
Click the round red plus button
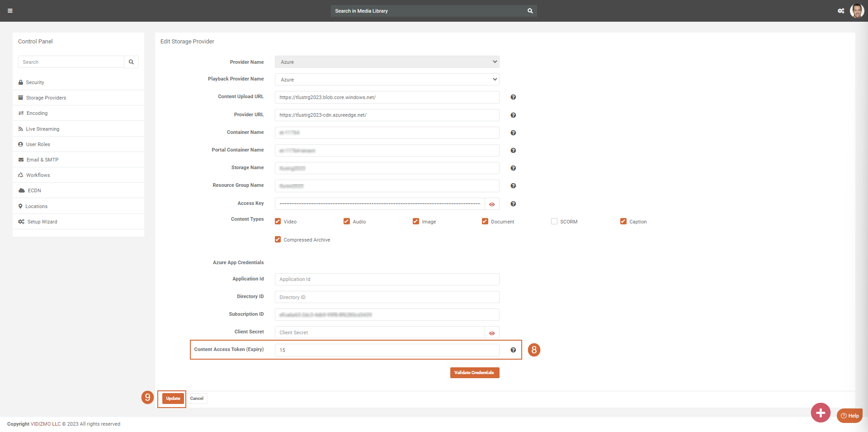click(820, 413)
